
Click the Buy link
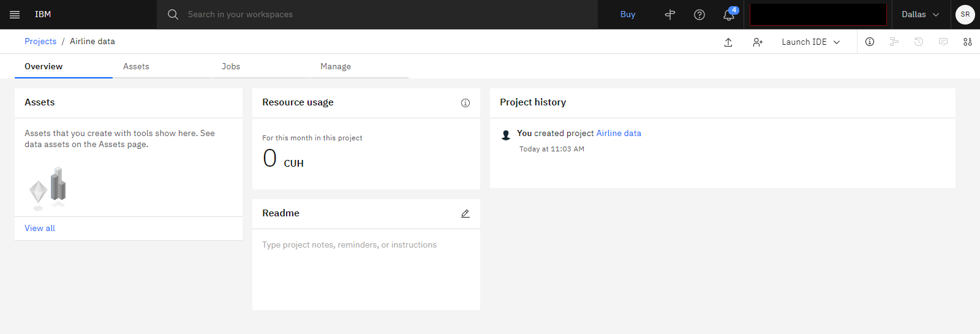pos(628,15)
